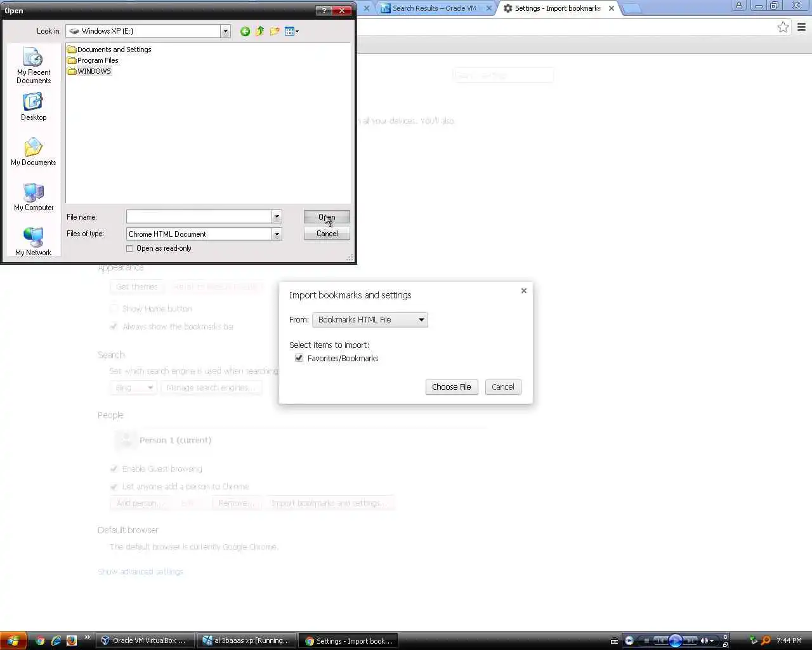Screen dimensions: 812x650
Task: Click into the File name input field
Action: pyautogui.click(x=199, y=217)
